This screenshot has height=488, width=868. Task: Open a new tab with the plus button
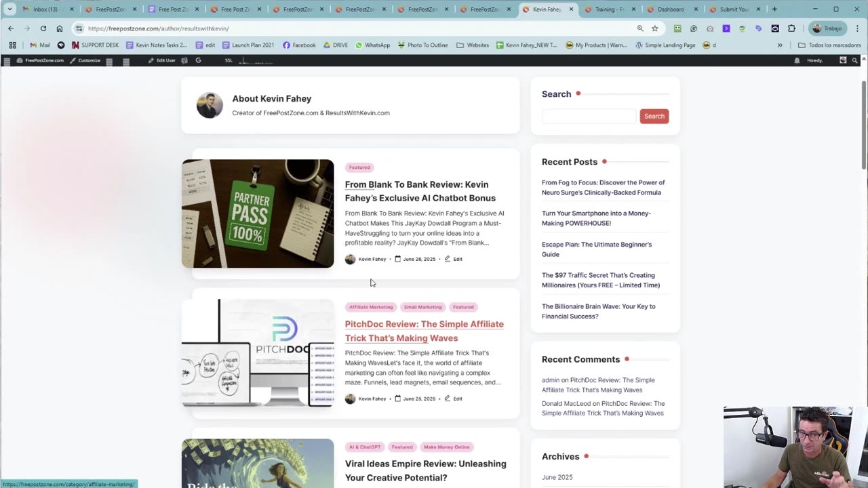(775, 9)
